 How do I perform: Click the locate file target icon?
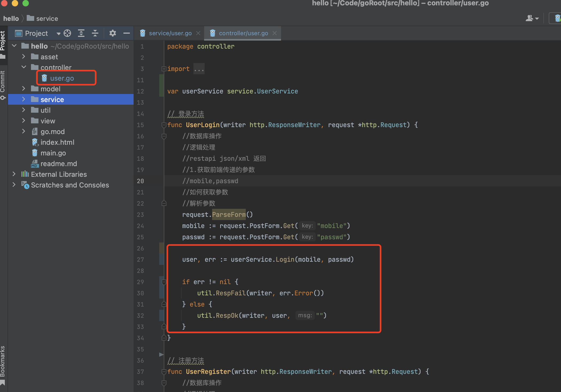(67, 33)
